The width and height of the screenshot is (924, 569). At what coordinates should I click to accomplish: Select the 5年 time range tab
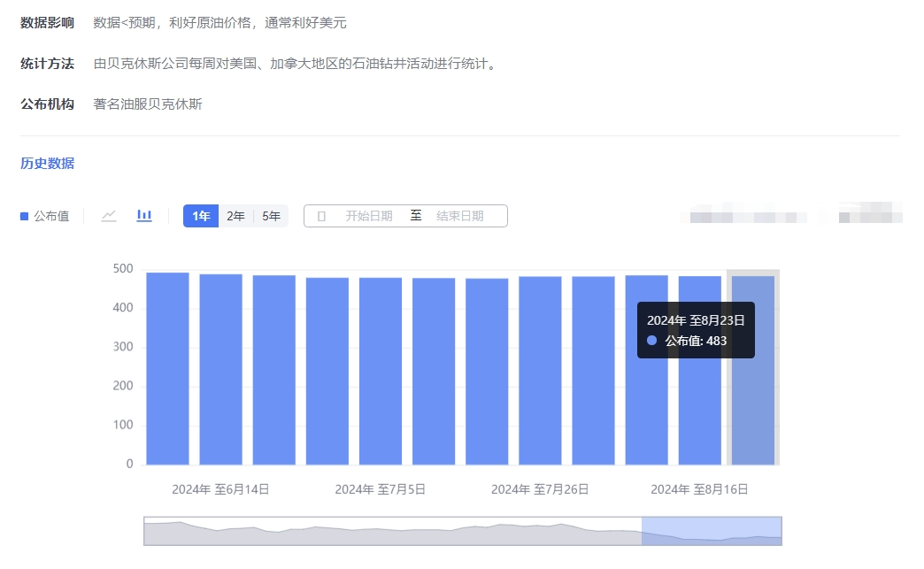(271, 216)
